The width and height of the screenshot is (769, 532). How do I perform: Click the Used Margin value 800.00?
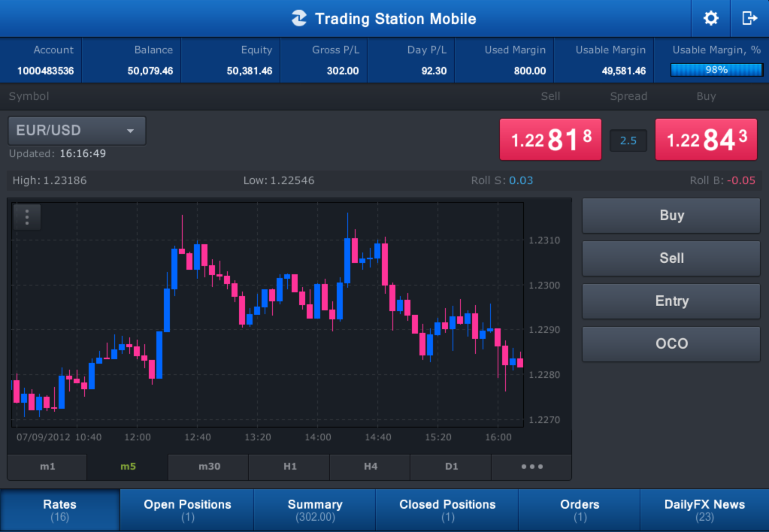530,71
